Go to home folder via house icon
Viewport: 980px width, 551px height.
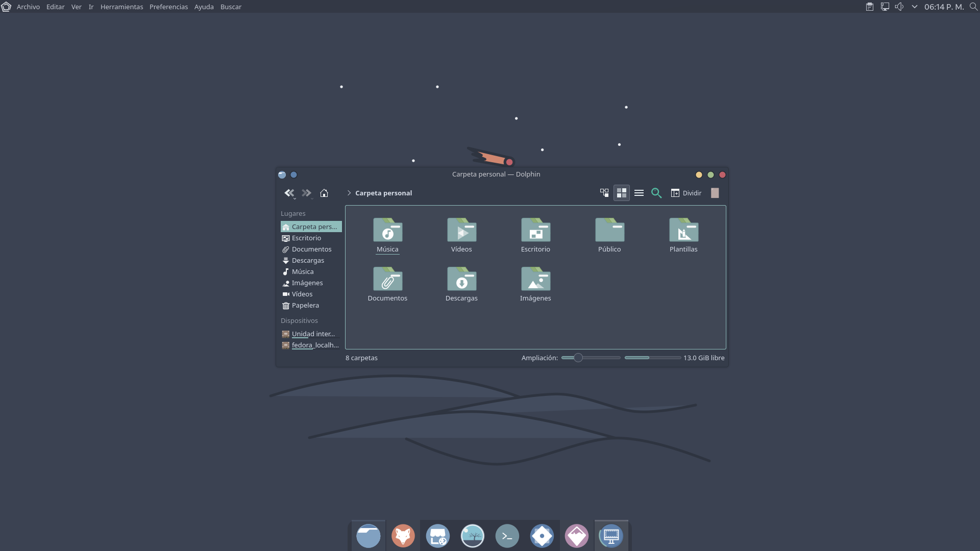tap(324, 193)
